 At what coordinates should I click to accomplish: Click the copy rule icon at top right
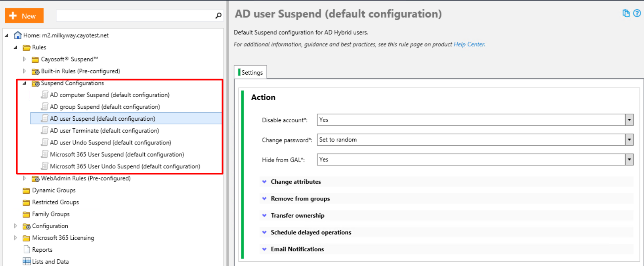(626, 13)
